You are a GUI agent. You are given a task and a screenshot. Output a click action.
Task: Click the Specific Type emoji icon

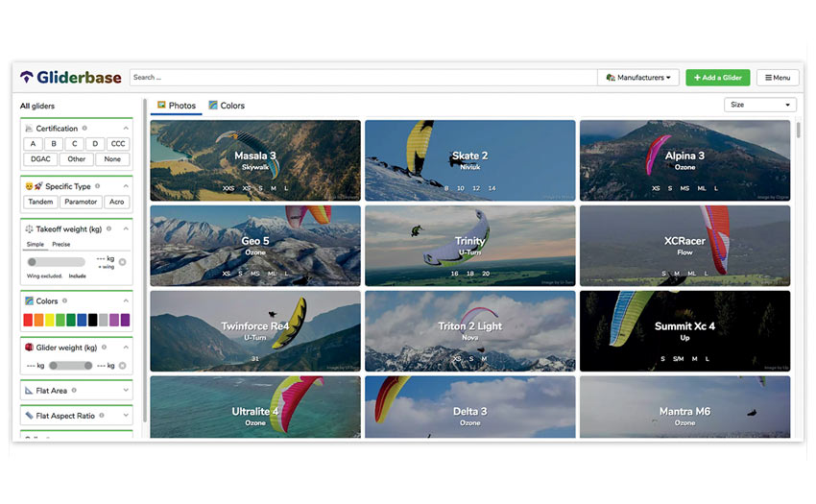pos(34,186)
